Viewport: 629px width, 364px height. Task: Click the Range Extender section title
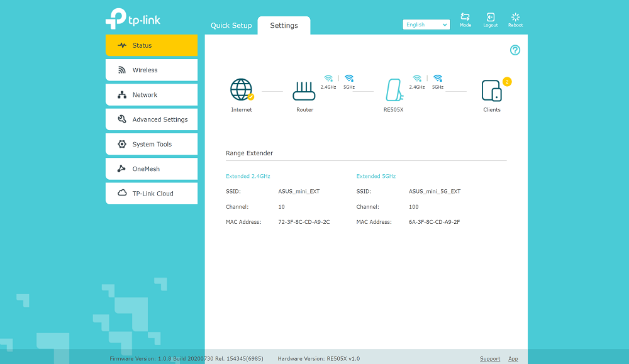(249, 153)
